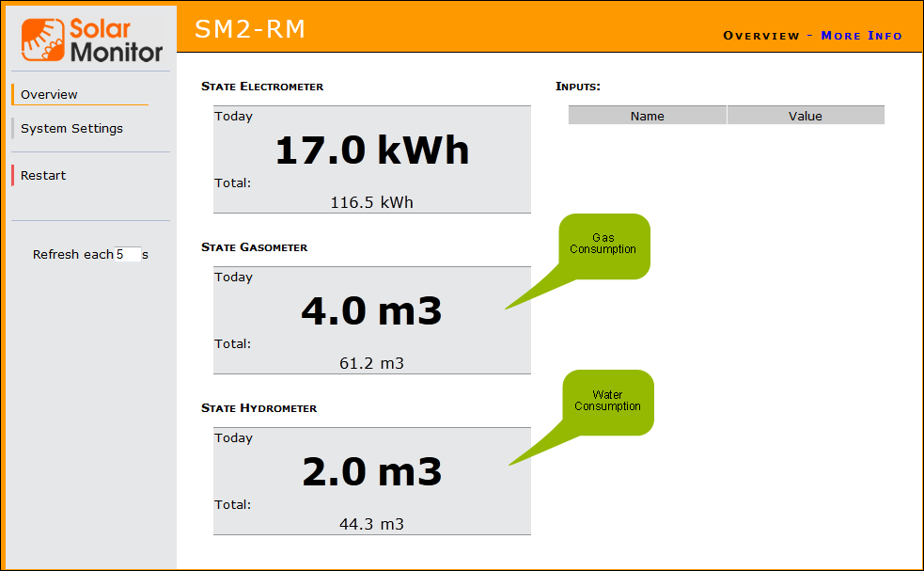
Task: Click the Value column header
Action: point(805,116)
